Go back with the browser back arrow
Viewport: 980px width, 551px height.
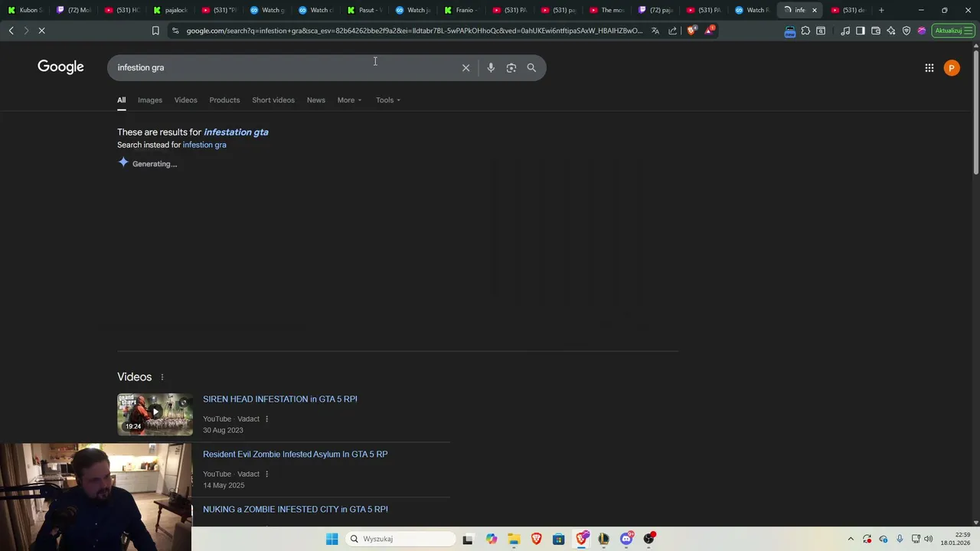[x=11, y=31]
